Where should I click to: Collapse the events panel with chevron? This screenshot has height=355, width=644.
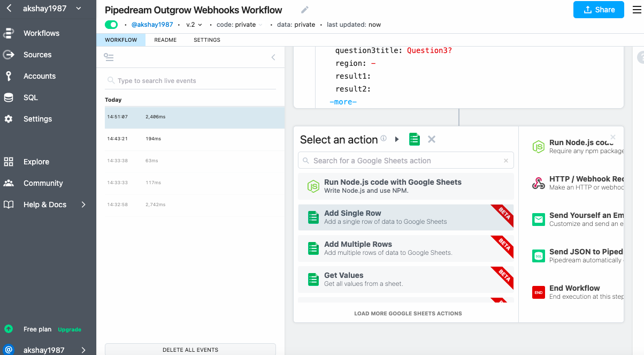tap(273, 57)
